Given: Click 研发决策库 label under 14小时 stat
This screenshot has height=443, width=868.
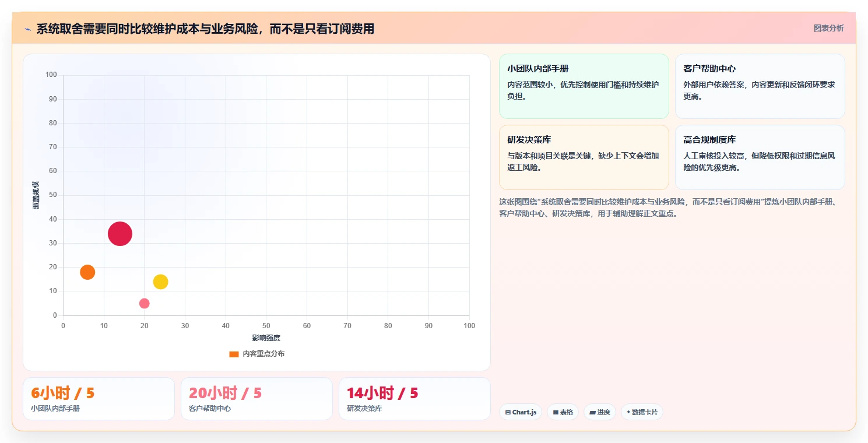Looking at the screenshot, I should coord(364,409).
